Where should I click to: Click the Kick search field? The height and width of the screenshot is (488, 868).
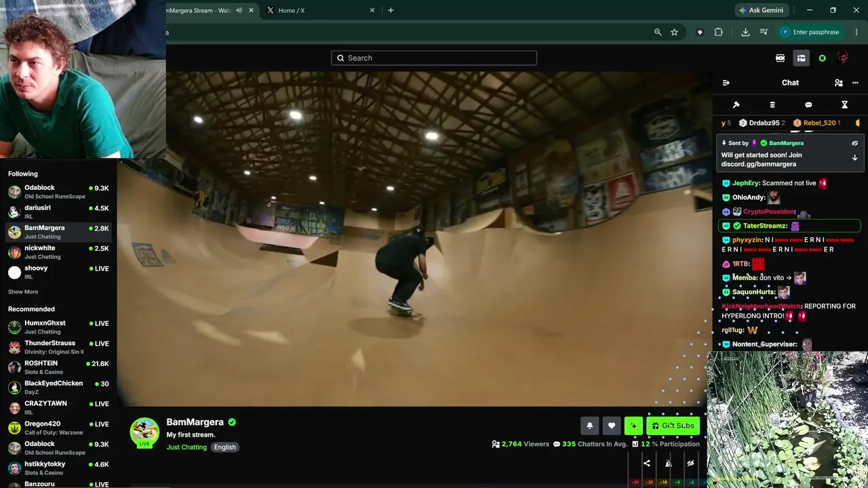[x=434, y=58]
